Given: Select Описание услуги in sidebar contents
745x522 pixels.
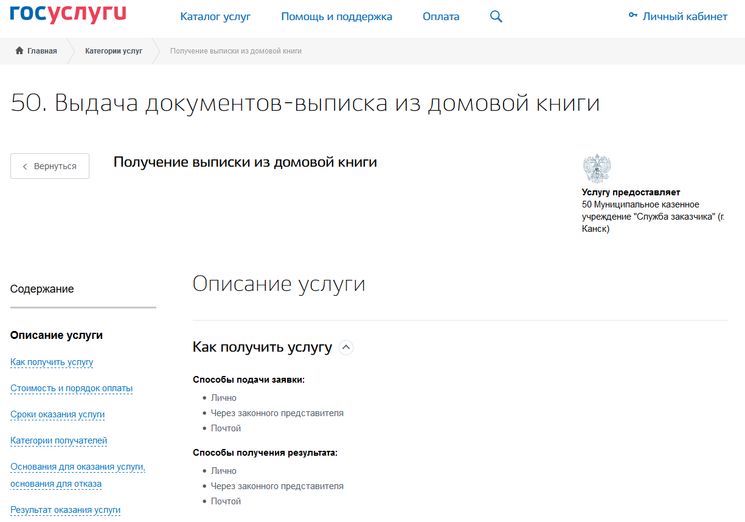Looking at the screenshot, I should coord(56,335).
